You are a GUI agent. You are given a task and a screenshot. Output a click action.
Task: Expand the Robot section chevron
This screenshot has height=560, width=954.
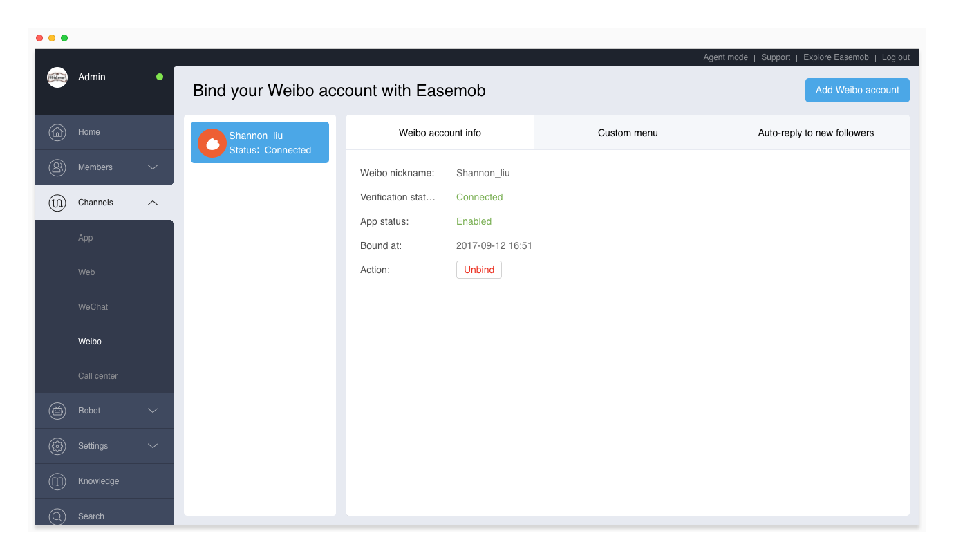pyautogui.click(x=153, y=411)
